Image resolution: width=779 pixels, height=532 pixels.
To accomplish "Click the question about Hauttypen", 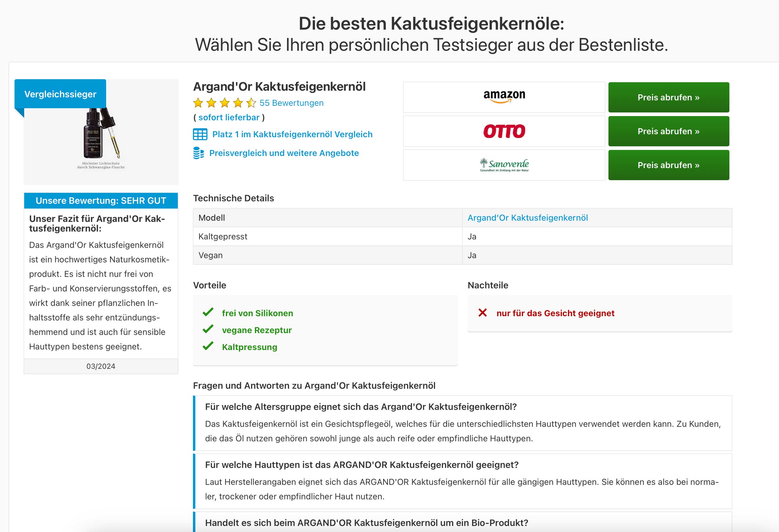I will (x=362, y=465).
